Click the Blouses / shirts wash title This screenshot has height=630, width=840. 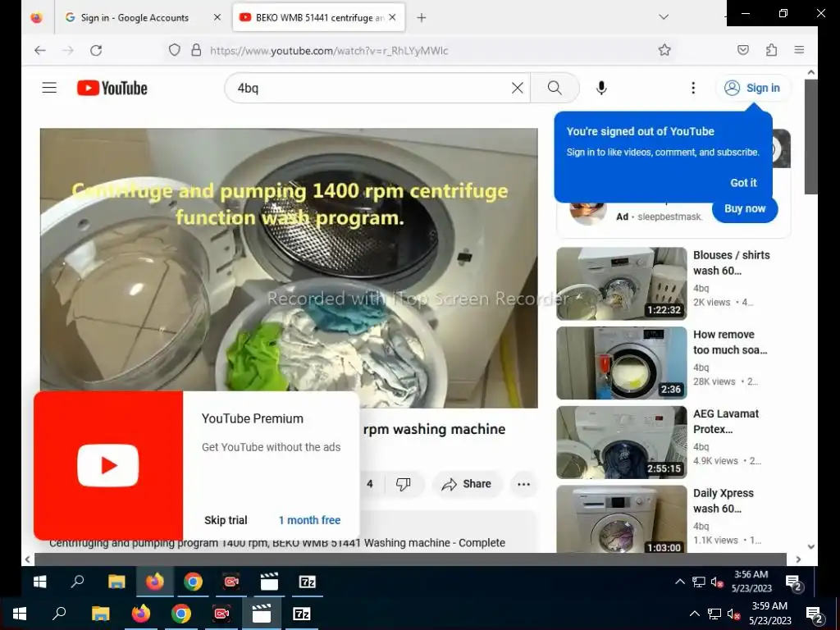[x=731, y=262]
